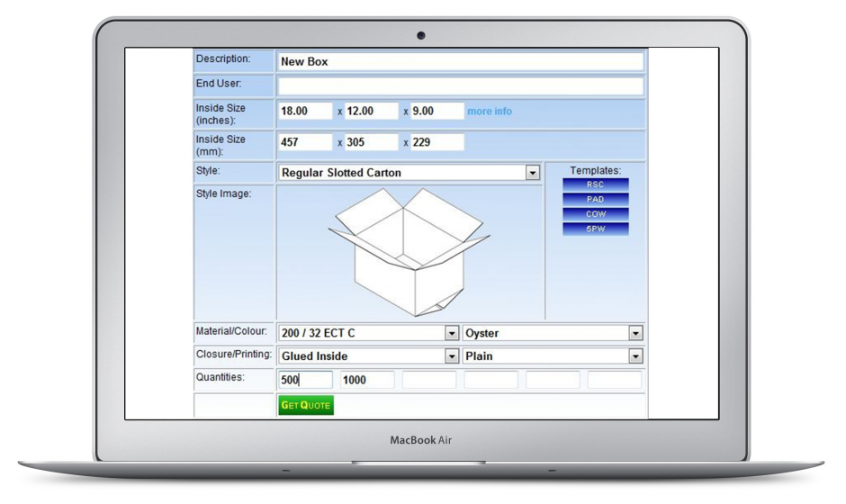Click the 457 mm inside size field
Image resolution: width=846 pixels, height=504 pixels.
click(305, 143)
